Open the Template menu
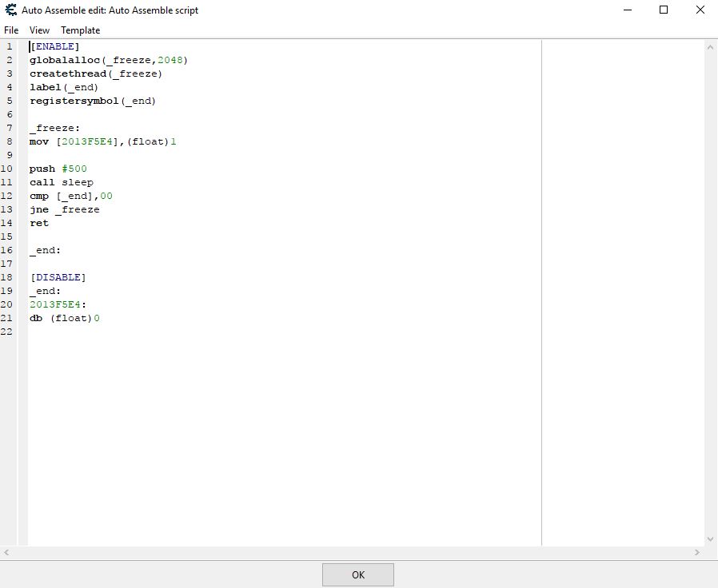Screen dimensions: 718x588 click(81, 30)
